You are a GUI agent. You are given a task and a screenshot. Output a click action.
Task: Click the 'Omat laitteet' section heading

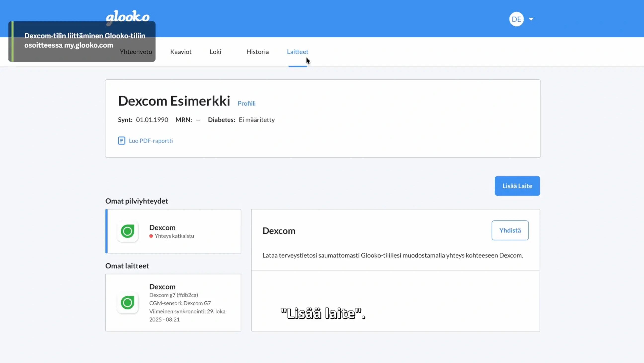coord(127,266)
